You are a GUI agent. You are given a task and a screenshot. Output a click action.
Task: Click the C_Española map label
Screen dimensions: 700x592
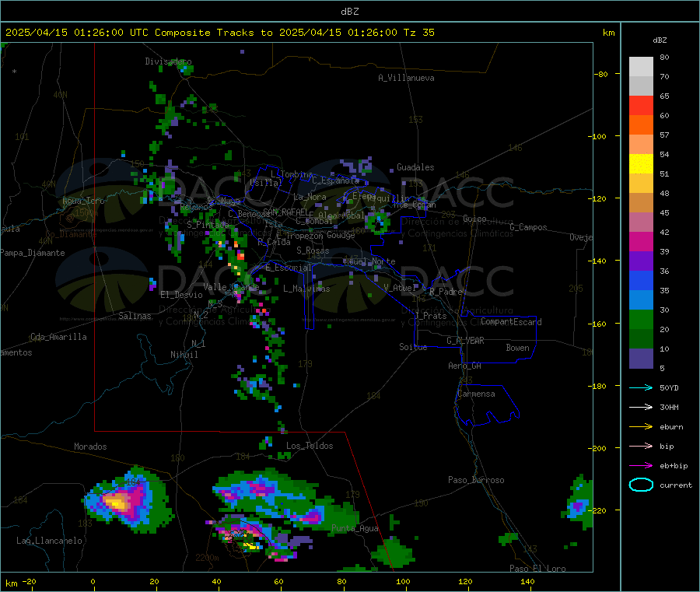(x=335, y=180)
